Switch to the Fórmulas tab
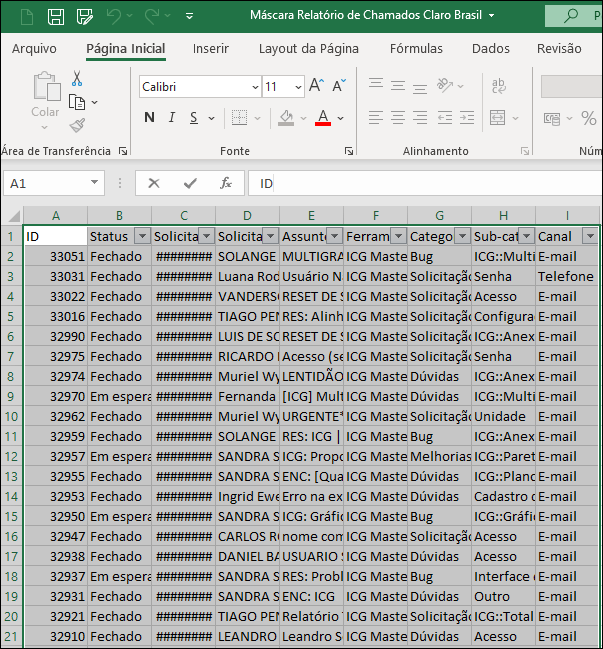 pyautogui.click(x=416, y=48)
